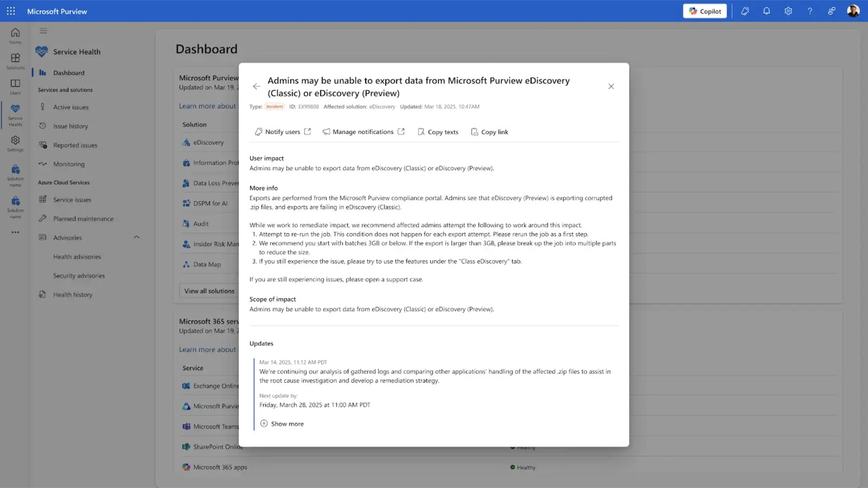Select Microsoft Teams service row

coord(210,427)
